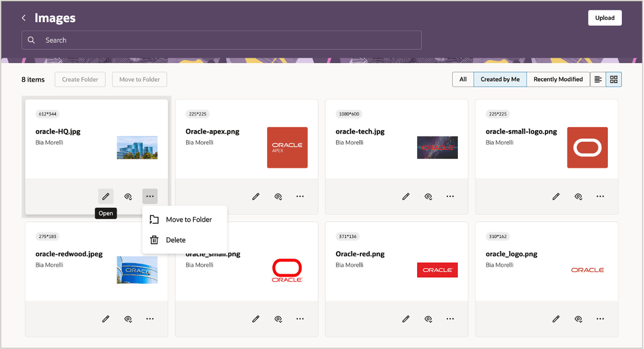
Task: Select the Created by Me filter
Action: click(x=500, y=79)
